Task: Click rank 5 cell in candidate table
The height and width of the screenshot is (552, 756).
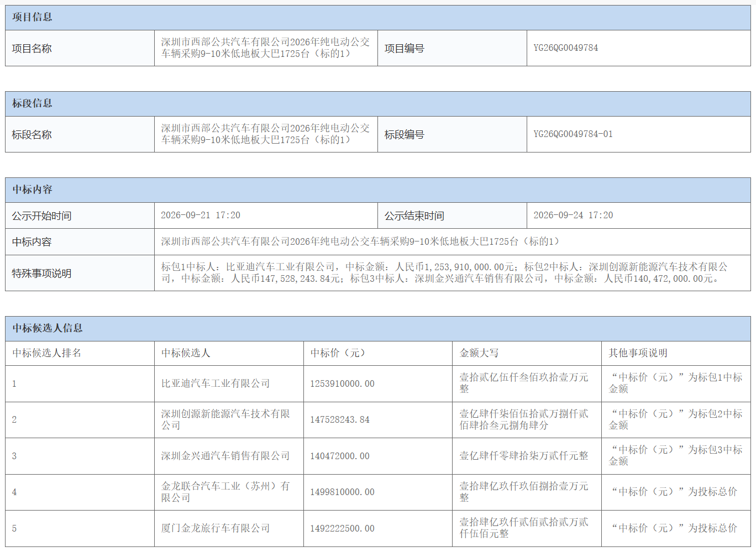Action: pyautogui.click(x=80, y=528)
